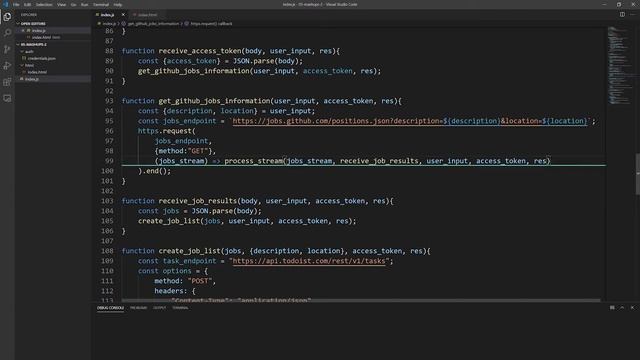Close the index.js editor tab
Image resolution: width=640 pixels, height=360 pixels.
(x=123, y=15)
